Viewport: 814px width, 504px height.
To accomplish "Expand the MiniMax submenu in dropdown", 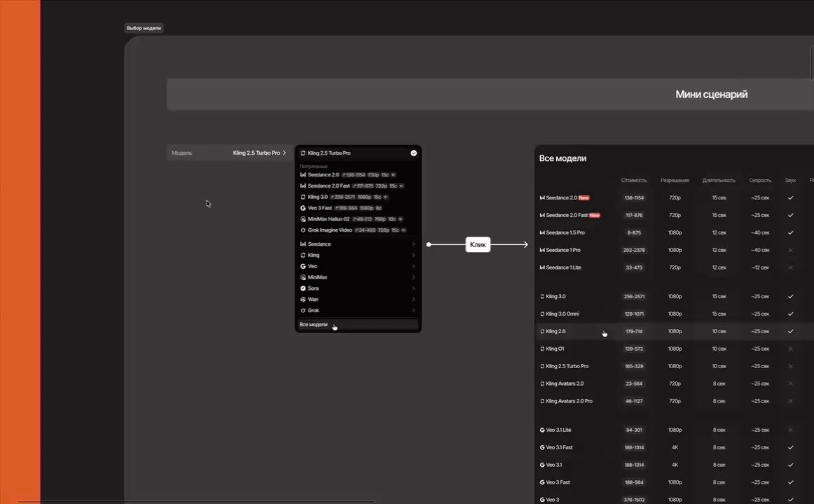I will (x=358, y=277).
